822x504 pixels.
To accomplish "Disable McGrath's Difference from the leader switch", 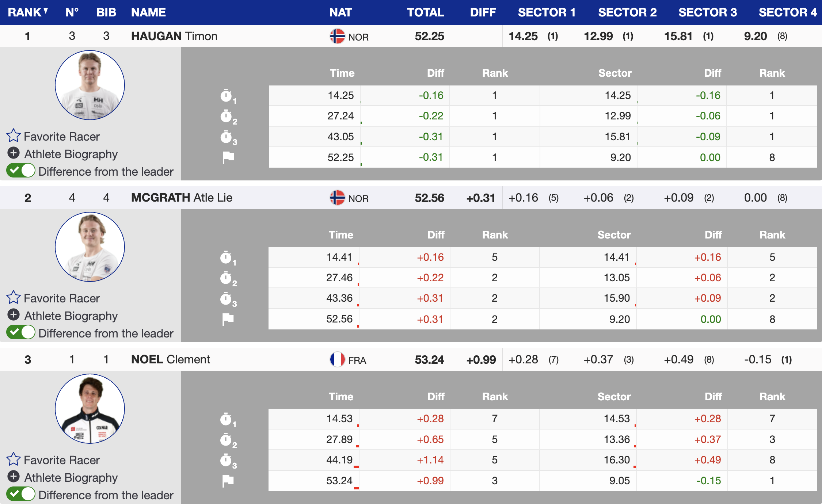I will click(x=21, y=332).
